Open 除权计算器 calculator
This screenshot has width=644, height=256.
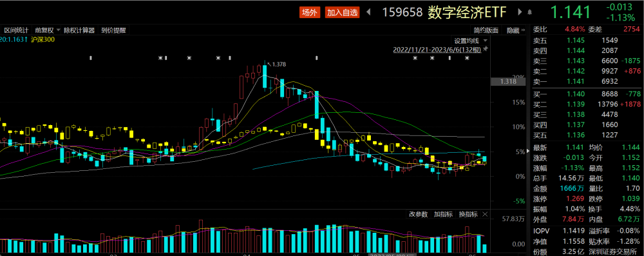[79, 30]
